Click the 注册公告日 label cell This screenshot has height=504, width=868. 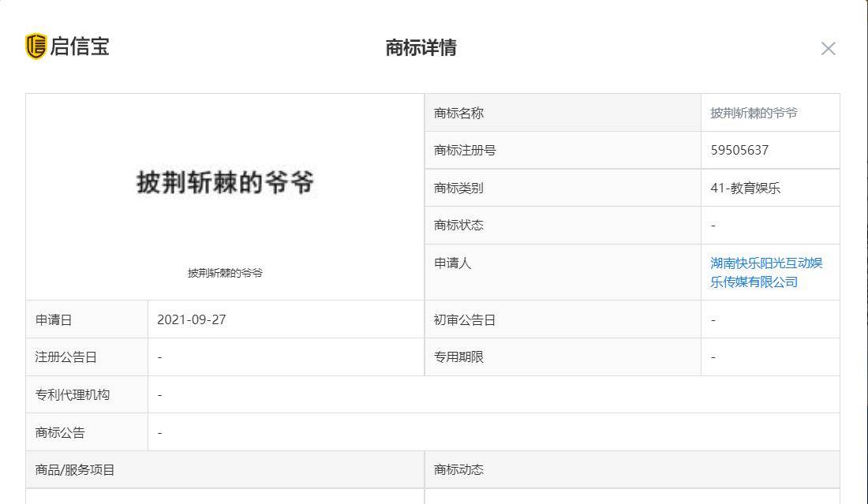pos(87,357)
